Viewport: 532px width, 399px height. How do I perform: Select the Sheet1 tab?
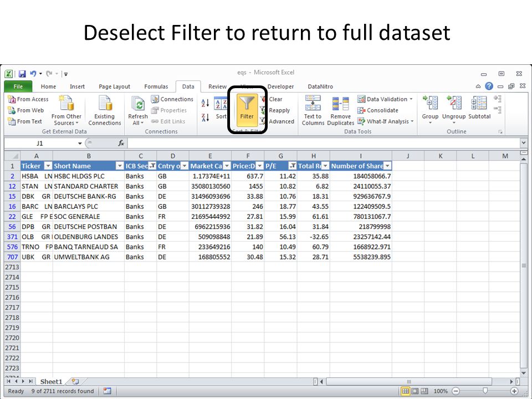click(x=51, y=382)
